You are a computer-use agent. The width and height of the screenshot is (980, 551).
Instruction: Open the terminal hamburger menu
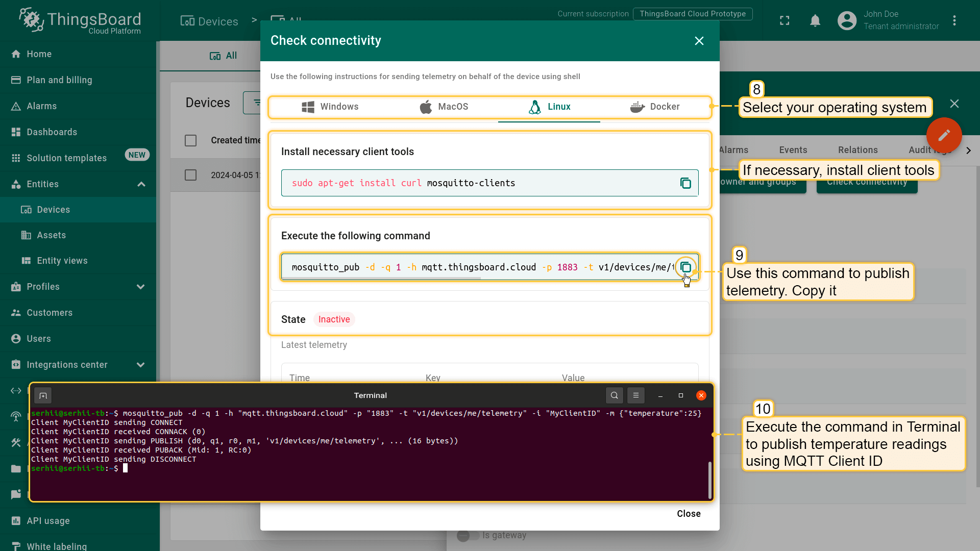tap(635, 395)
